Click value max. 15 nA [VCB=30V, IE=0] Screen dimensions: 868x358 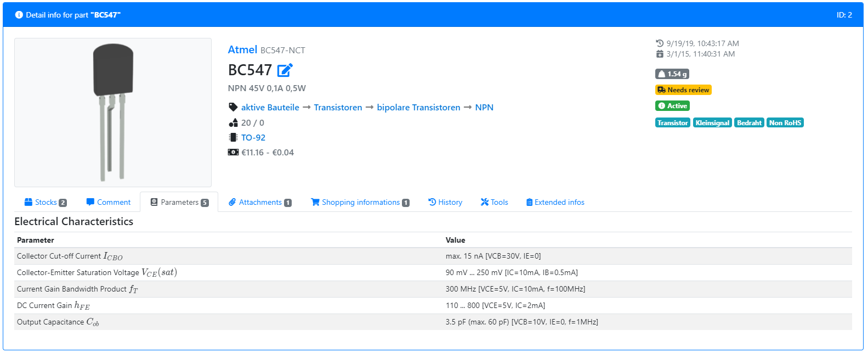click(x=493, y=256)
